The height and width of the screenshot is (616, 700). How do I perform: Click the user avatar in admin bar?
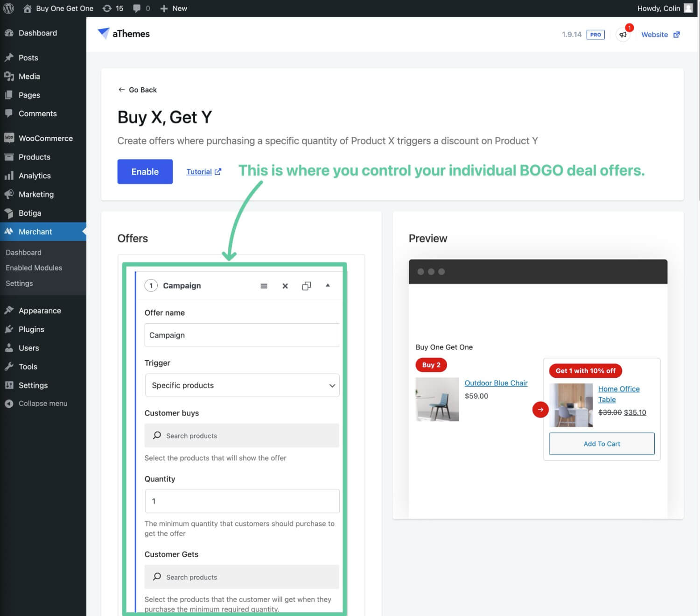688,8
